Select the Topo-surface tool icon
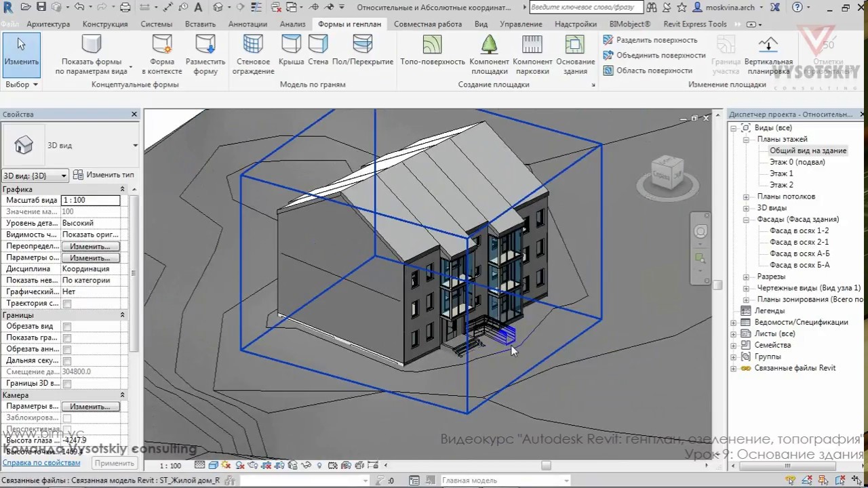This screenshot has width=868, height=488. point(431,45)
